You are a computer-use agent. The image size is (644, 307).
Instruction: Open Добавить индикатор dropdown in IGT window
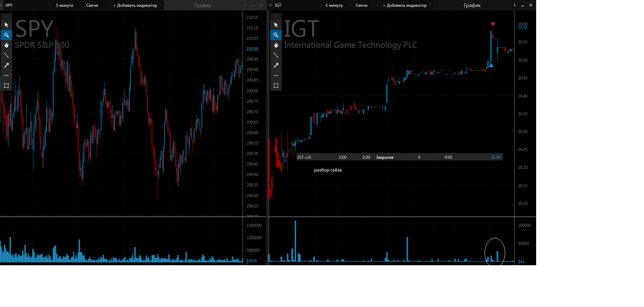coord(430,5)
